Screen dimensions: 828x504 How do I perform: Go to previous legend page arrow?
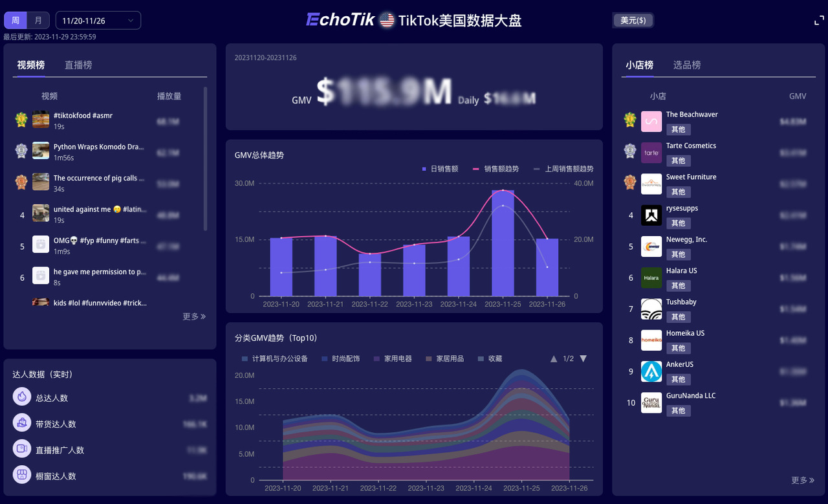point(554,358)
